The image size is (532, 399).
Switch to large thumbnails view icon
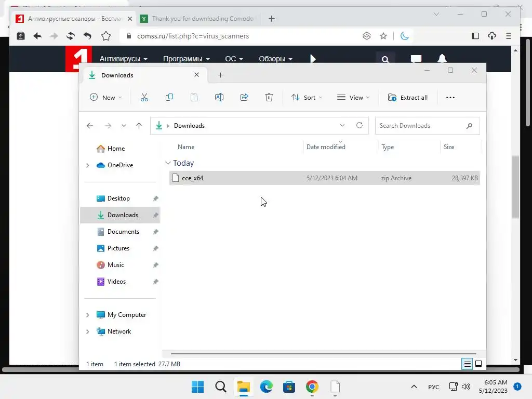[x=478, y=364]
